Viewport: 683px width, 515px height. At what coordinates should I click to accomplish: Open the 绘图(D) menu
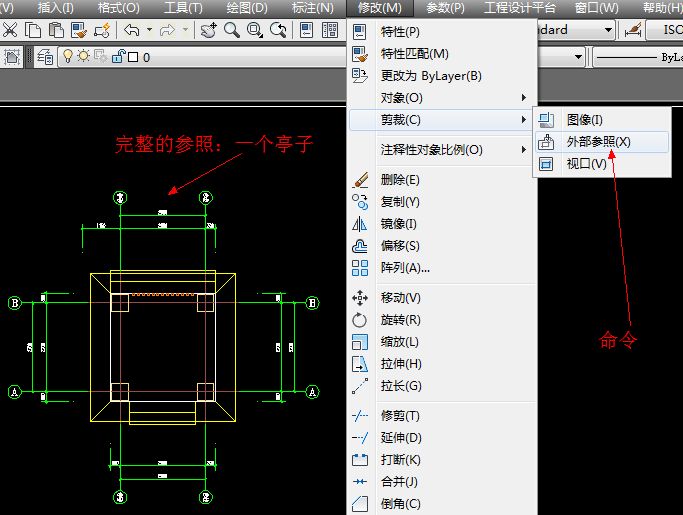click(x=247, y=8)
